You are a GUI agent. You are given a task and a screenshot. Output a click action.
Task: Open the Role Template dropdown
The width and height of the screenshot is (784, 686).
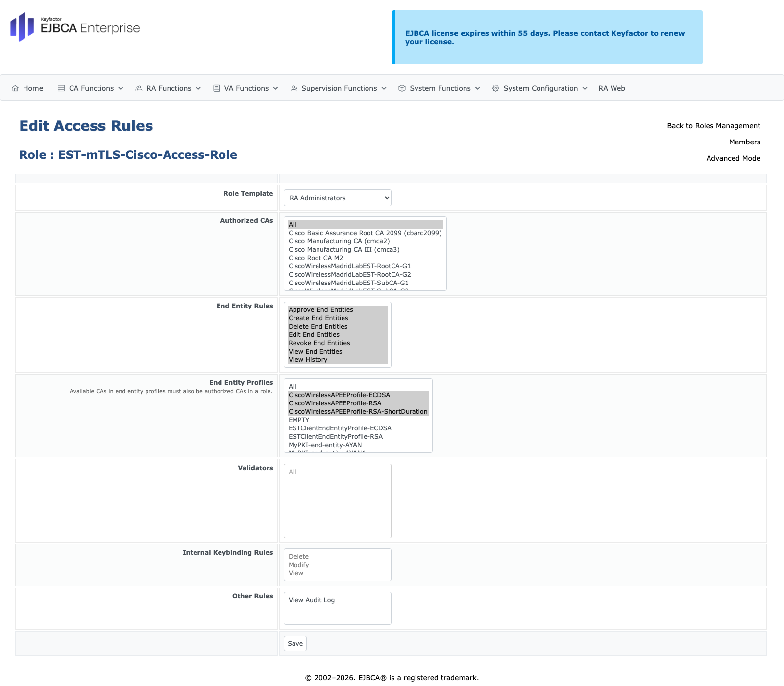click(x=338, y=198)
